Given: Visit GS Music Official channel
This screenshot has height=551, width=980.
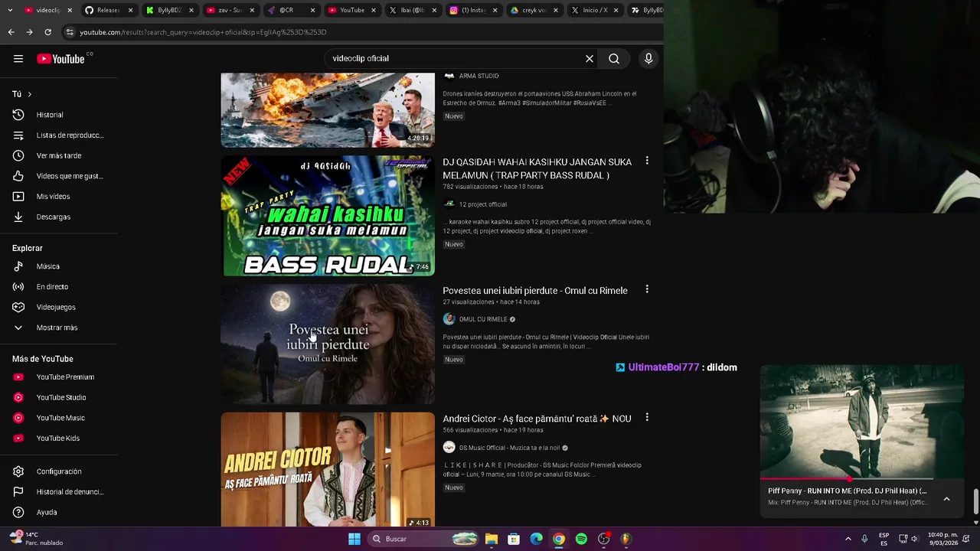Looking at the screenshot, I should pos(509,448).
